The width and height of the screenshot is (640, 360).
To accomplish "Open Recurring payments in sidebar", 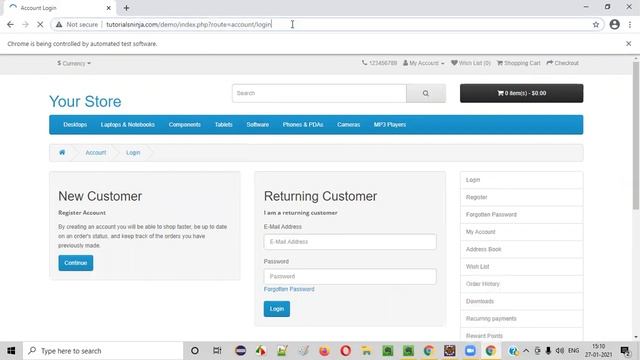I will (521, 319).
